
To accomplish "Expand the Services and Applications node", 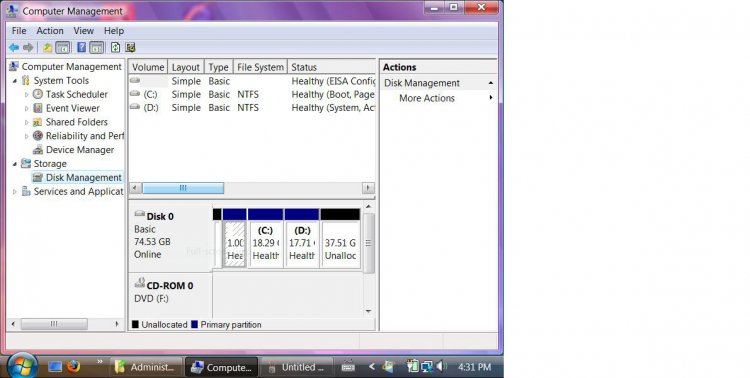I will pos(15,192).
